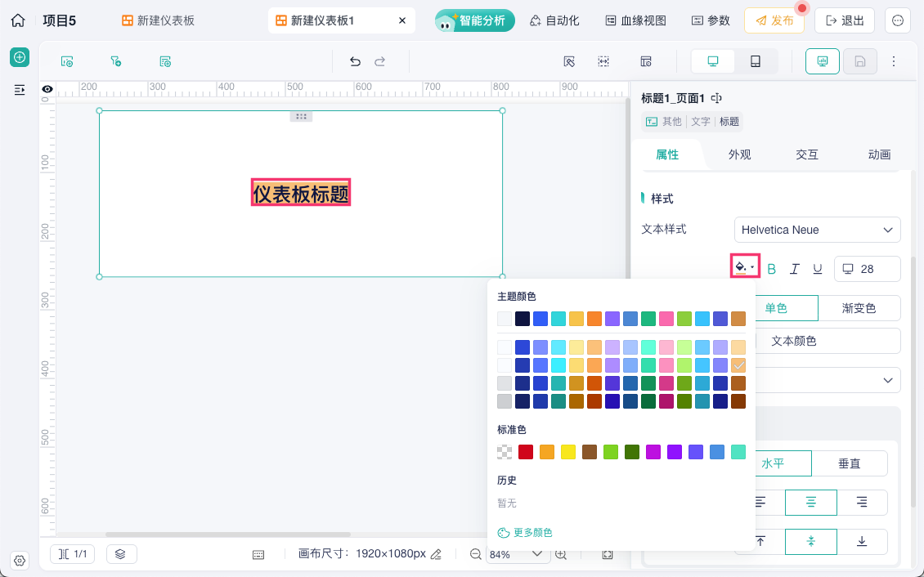Select the 垂直 direction option
The width and height of the screenshot is (924, 577).
849,463
